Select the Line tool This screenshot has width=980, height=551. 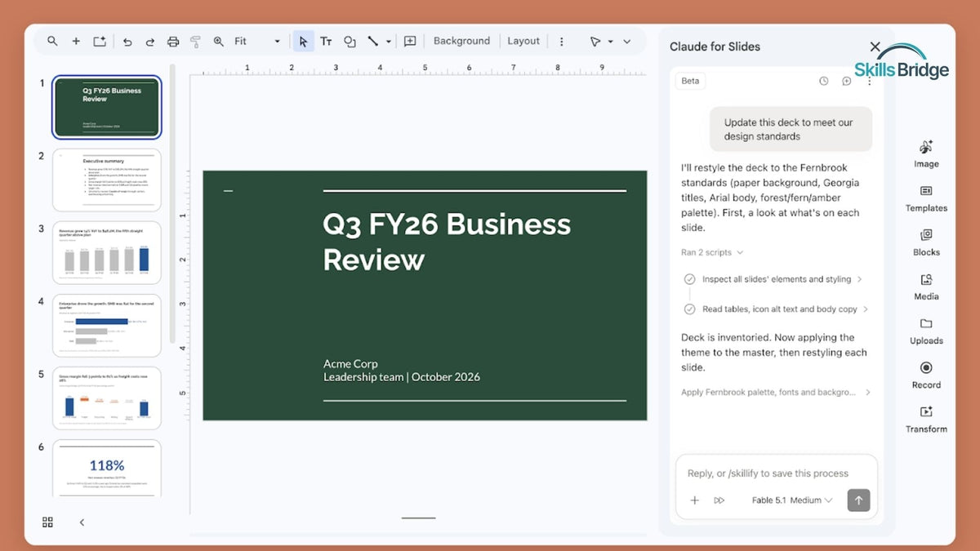[372, 41]
